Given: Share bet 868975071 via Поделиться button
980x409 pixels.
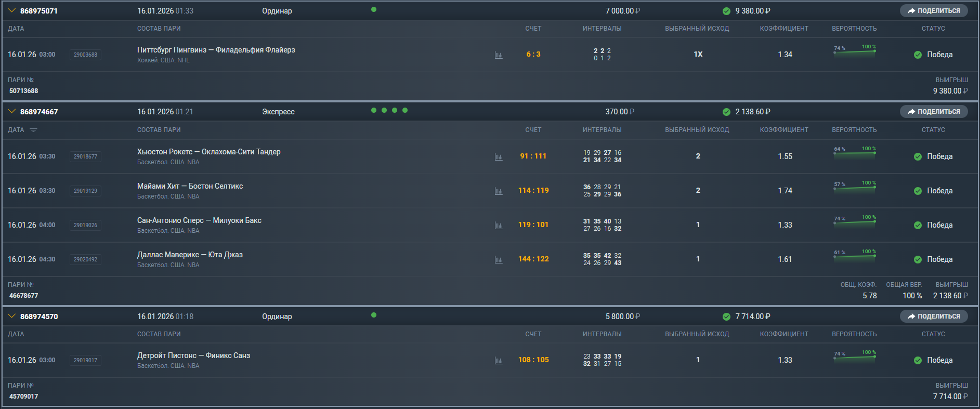Looking at the screenshot, I should (x=934, y=11).
